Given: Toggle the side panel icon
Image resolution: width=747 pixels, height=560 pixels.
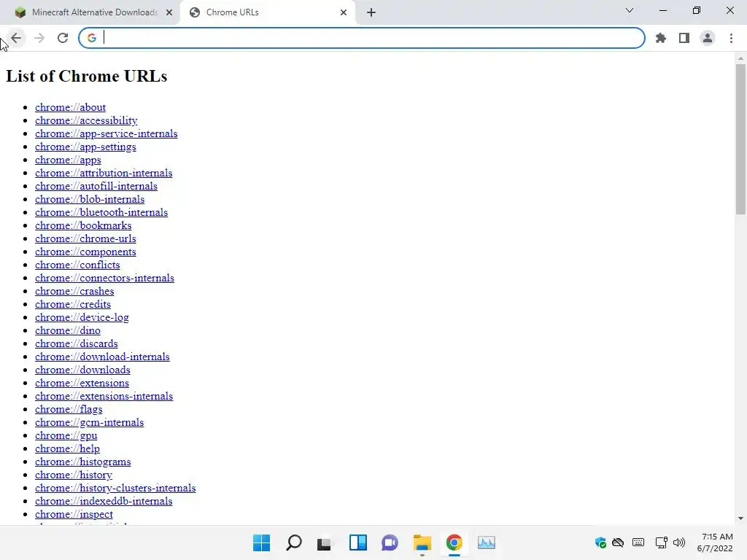Looking at the screenshot, I should click(x=684, y=38).
